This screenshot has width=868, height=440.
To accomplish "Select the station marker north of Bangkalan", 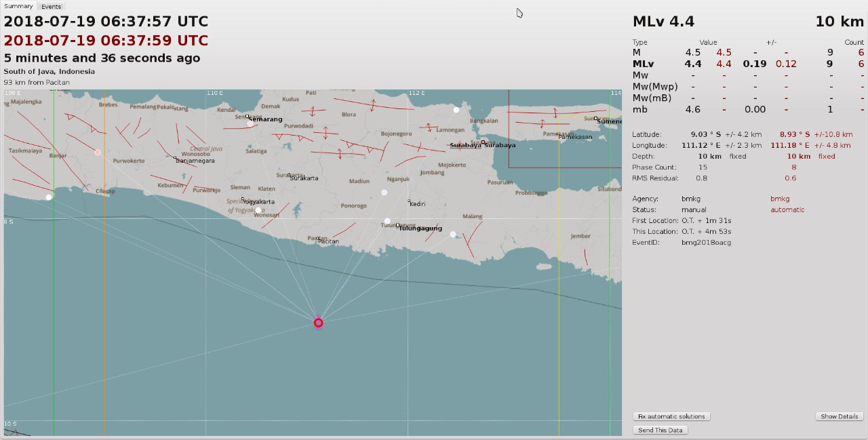I will 456,110.
